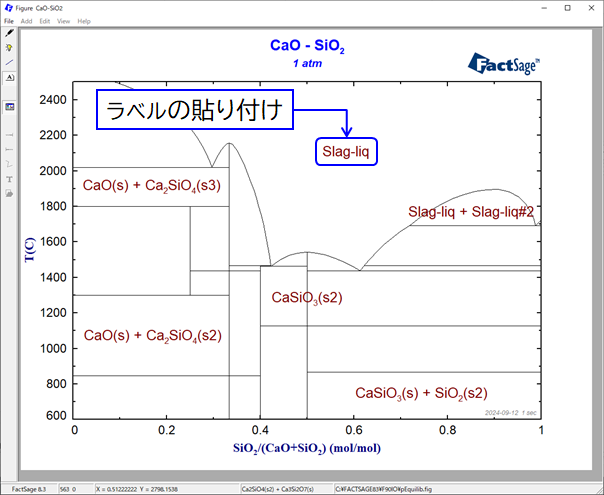Maximize the Figure window
The width and height of the screenshot is (604, 495).
(568, 8)
